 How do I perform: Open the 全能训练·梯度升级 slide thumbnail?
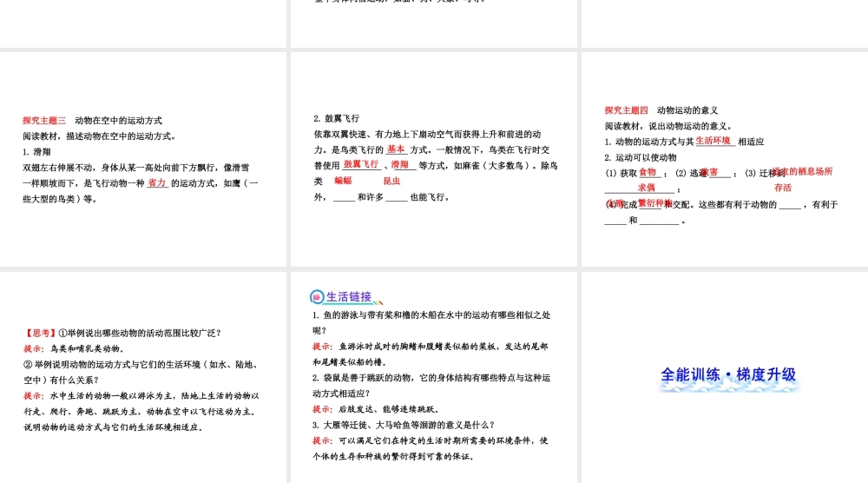click(725, 377)
